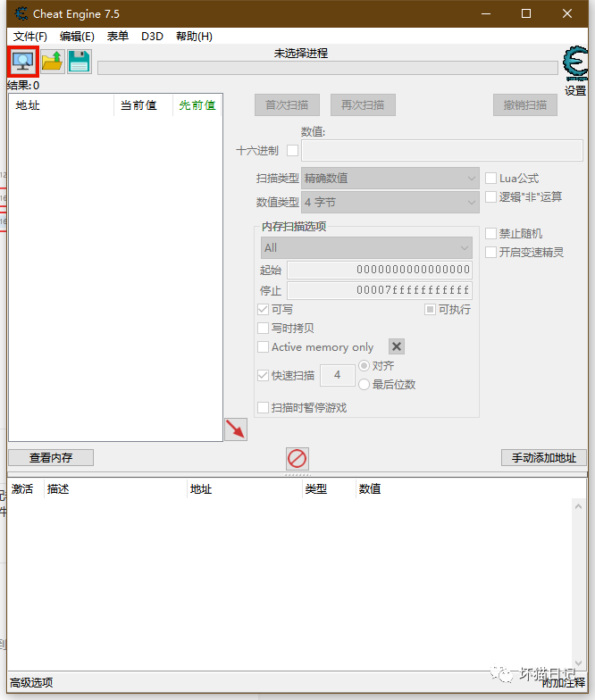Toggle the 十六进制 hex checkbox

click(x=293, y=150)
